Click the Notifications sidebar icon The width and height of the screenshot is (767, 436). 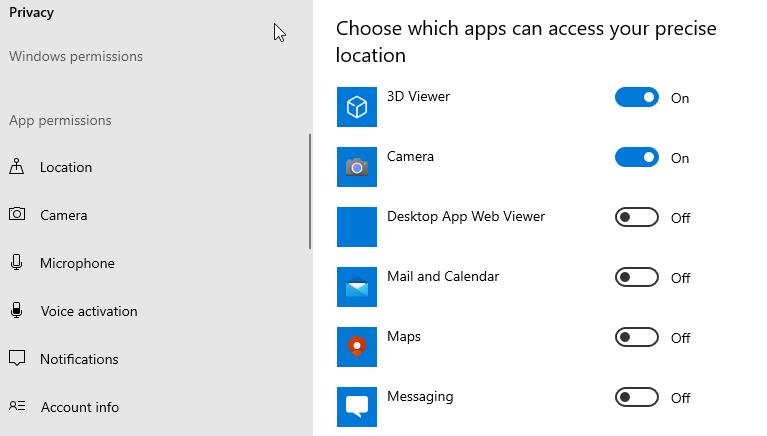(x=17, y=358)
